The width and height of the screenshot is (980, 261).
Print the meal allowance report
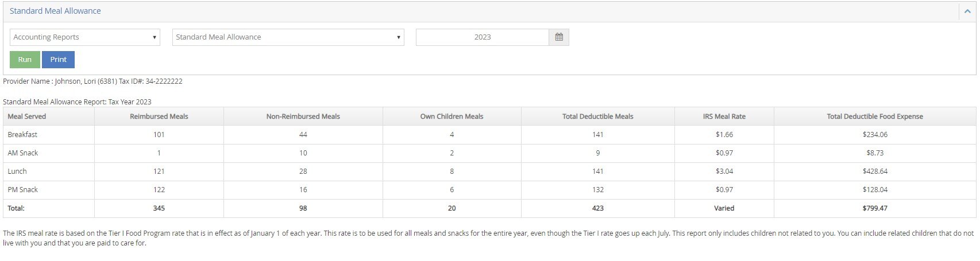click(58, 60)
